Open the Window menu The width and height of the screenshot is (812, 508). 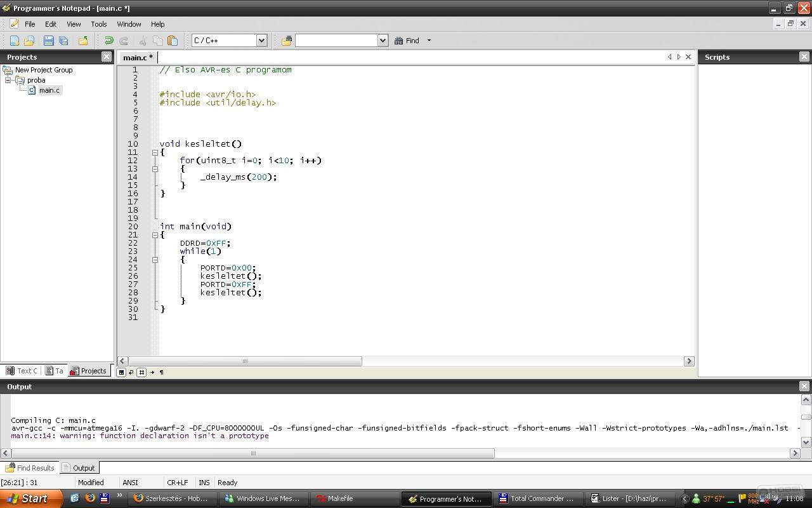pos(129,24)
